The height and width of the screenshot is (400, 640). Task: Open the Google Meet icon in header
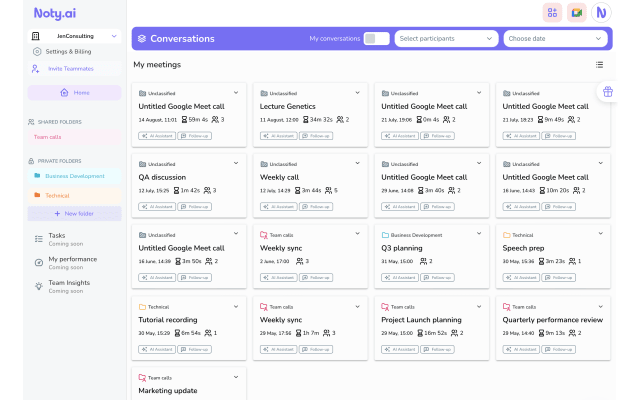coord(577,13)
